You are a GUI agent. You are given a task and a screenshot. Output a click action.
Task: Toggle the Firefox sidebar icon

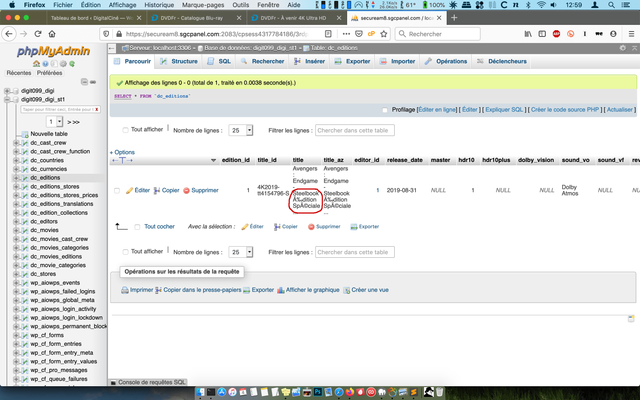(542, 34)
